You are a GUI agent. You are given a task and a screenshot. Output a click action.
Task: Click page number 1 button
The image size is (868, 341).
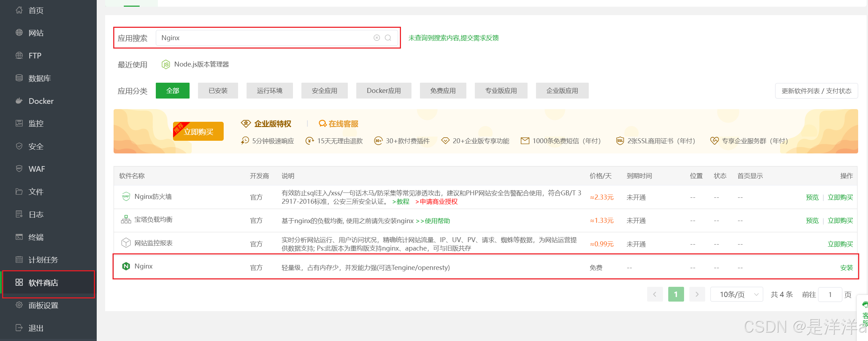tap(676, 294)
